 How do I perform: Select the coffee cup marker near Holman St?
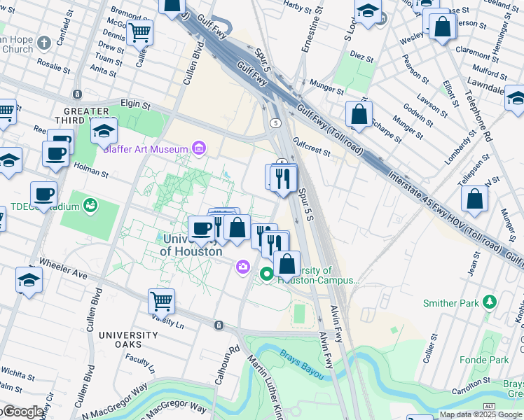click(x=55, y=155)
